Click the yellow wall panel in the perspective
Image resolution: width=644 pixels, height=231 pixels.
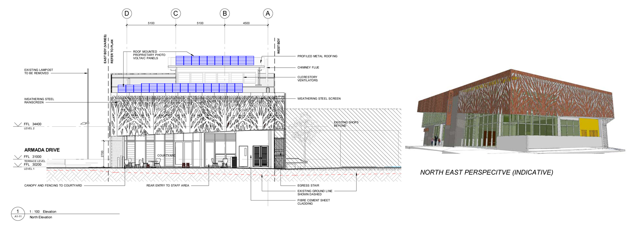589,128
